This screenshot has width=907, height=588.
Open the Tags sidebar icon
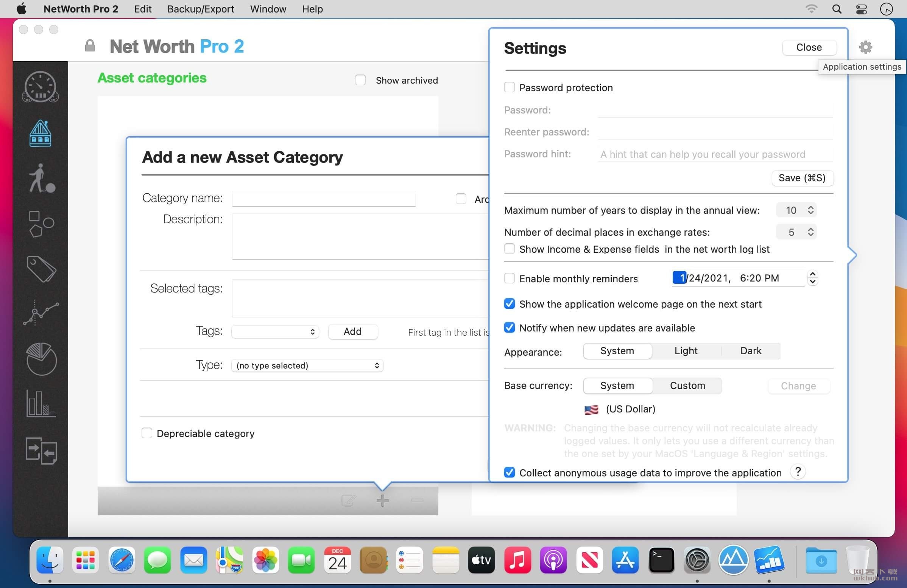tap(42, 269)
